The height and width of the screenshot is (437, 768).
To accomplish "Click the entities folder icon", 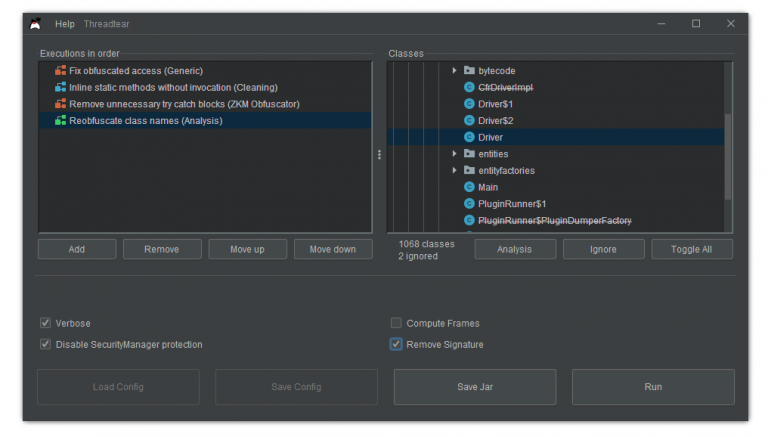I will [469, 153].
